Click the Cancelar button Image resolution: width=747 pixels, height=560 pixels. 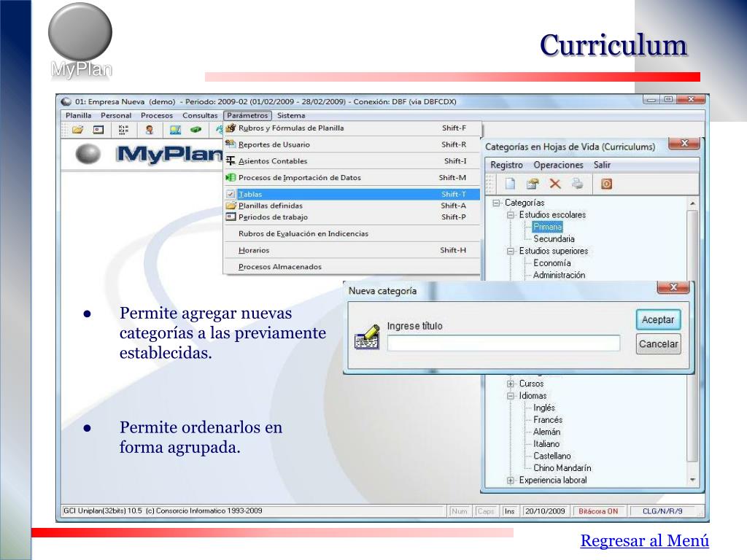click(659, 344)
